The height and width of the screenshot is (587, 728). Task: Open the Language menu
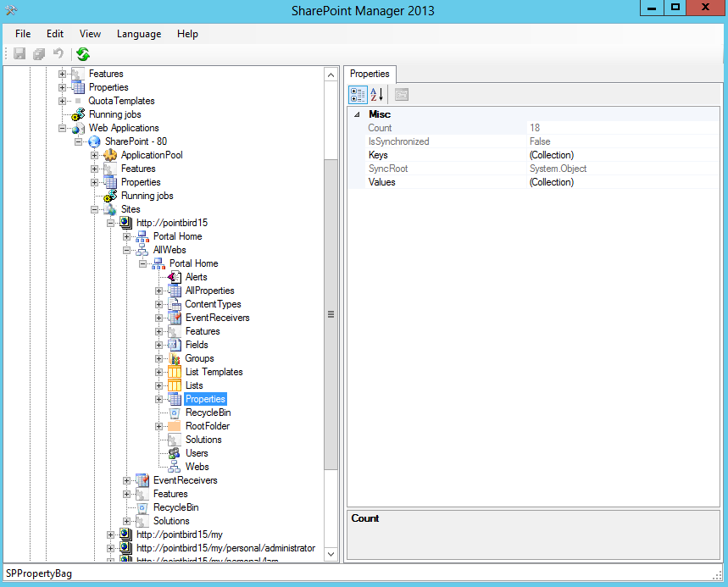click(x=139, y=34)
